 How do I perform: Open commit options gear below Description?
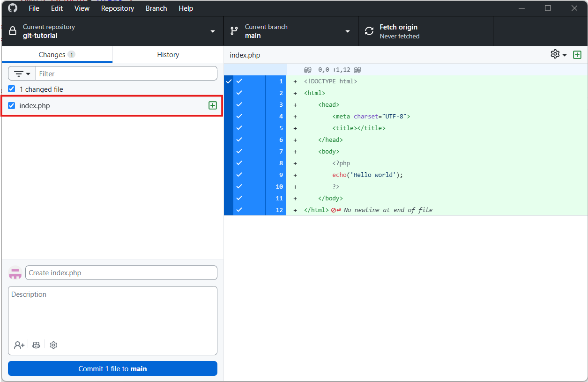(53, 345)
